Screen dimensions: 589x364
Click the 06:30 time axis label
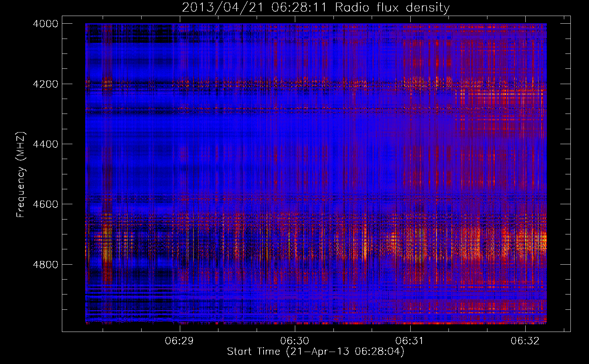click(x=294, y=341)
